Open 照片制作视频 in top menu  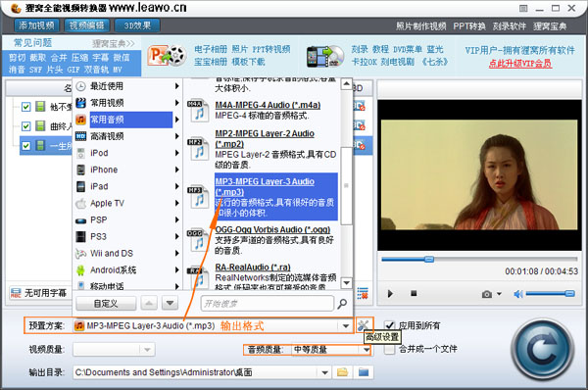420,26
